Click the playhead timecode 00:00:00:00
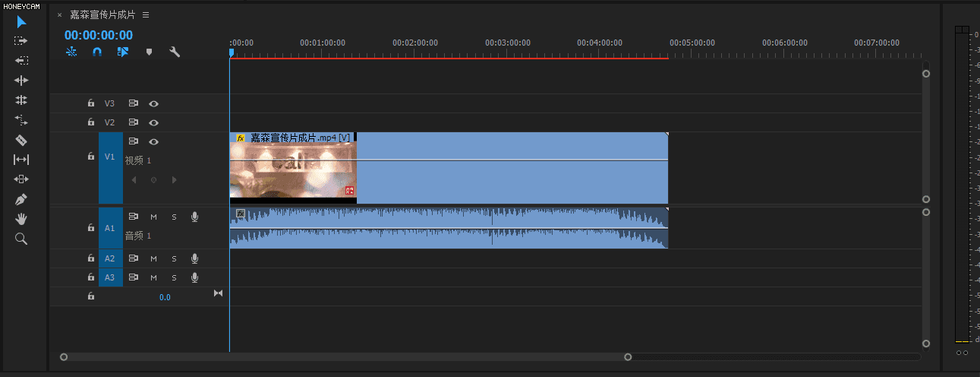980x377 pixels. click(x=99, y=35)
